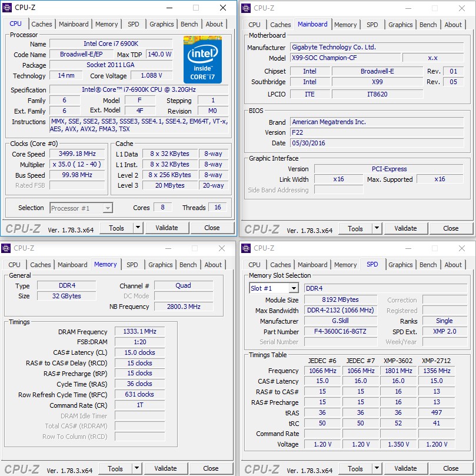Switch to the Caches tab in the Memory window
The width and height of the screenshot is (476, 476).
coord(41,265)
